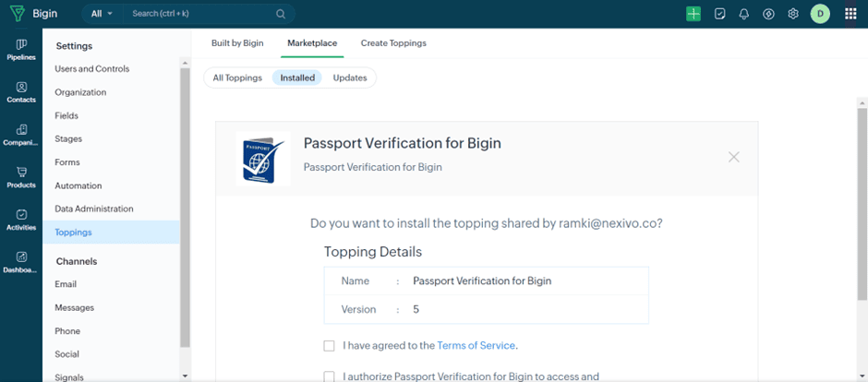Image resolution: width=868 pixels, height=382 pixels.
Task: Show notifications bell icon
Action: pos(744,14)
